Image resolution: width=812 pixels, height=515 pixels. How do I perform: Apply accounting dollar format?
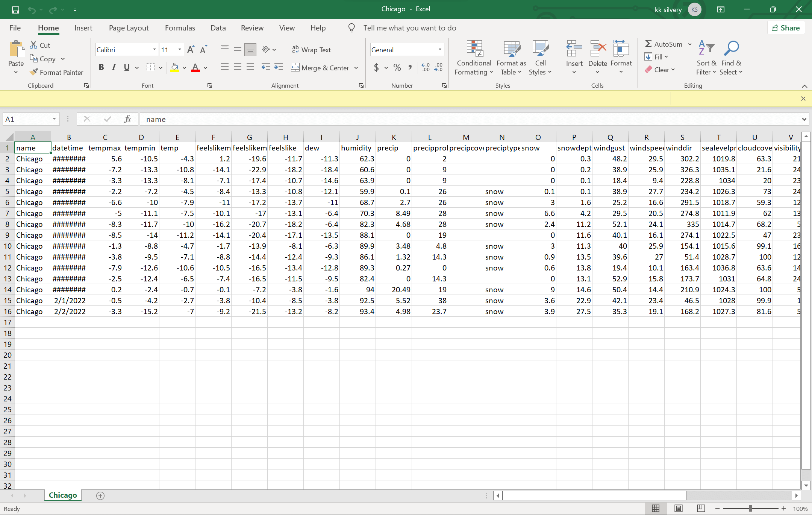(376, 67)
